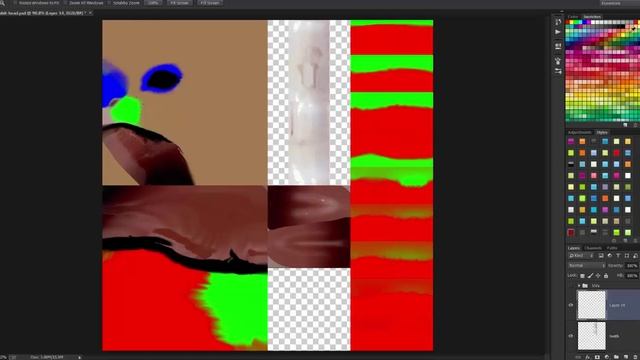Select Layer 19 thumbnail
Viewport: 640px width, 360px height.
[x=591, y=305]
